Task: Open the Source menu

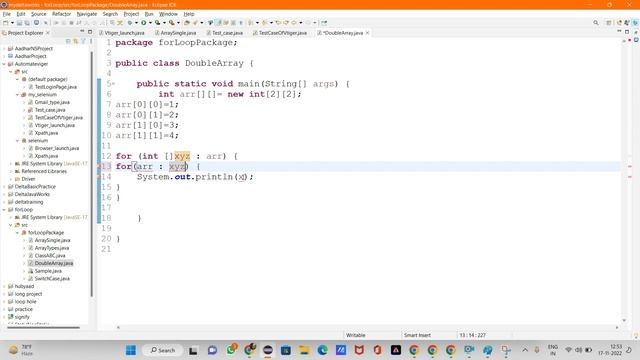Action: [x=39, y=14]
